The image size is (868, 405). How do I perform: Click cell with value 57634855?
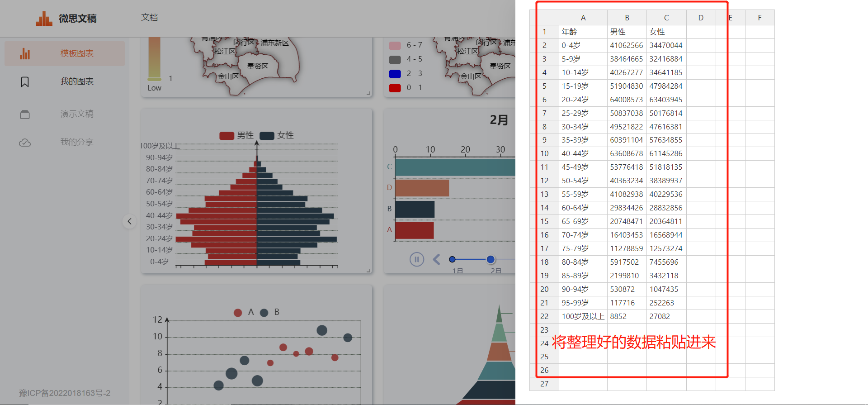coord(666,140)
